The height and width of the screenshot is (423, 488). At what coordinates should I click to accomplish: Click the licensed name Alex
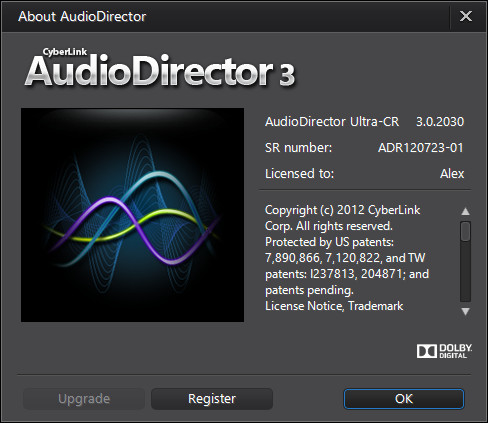(452, 174)
